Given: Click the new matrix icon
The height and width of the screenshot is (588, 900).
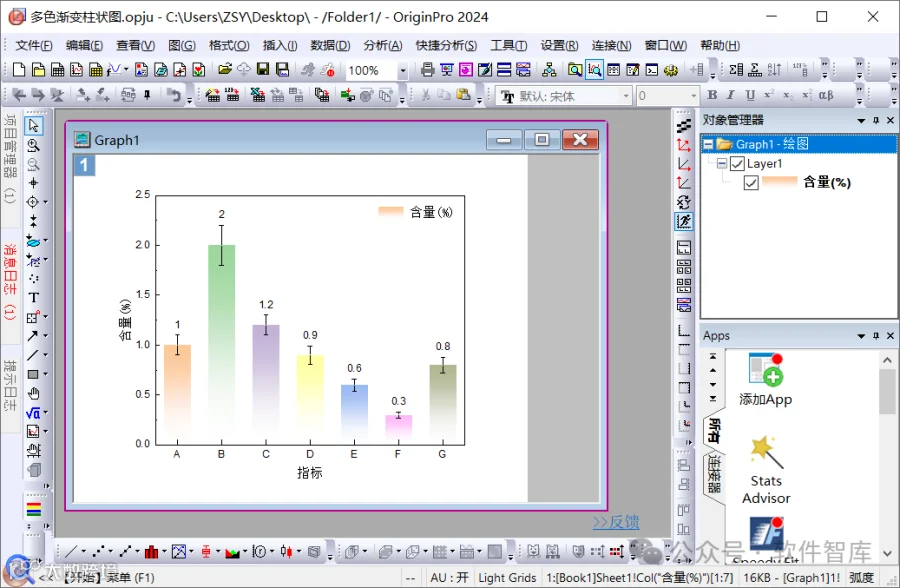Looking at the screenshot, I should point(96,70).
